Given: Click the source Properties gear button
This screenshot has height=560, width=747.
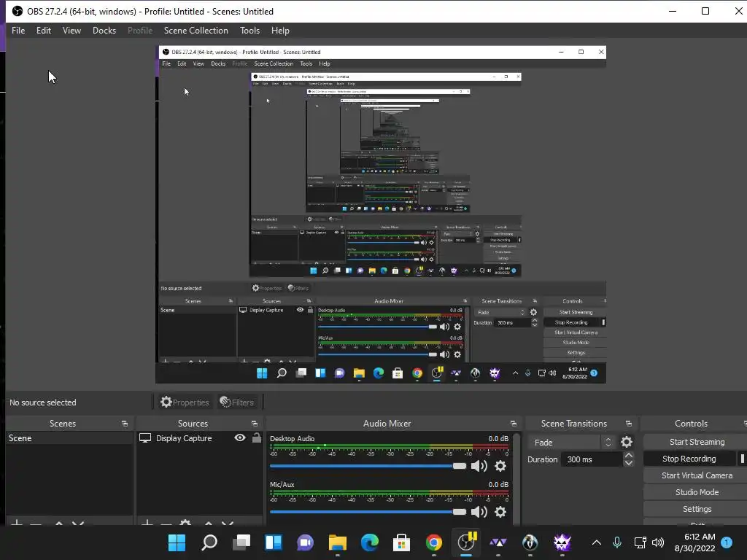Looking at the screenshot, I should pyautogui.click(x=185, y=402).
